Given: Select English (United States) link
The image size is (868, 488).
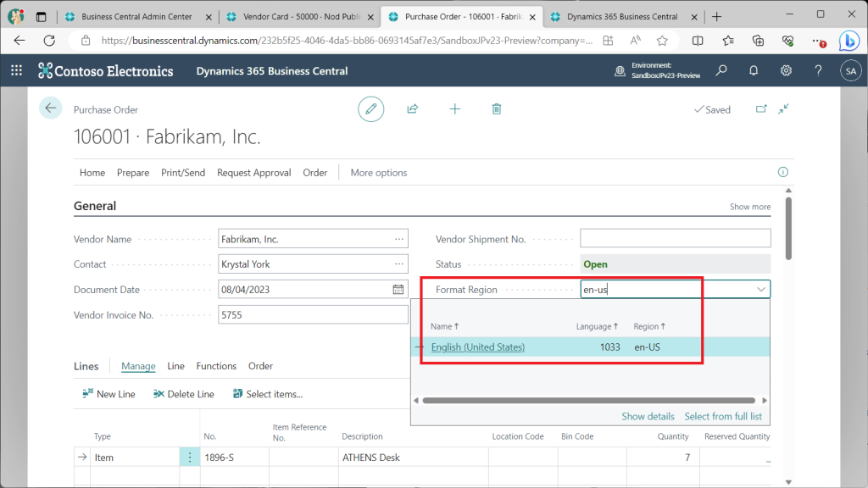Looking at the screenshot, I should [x=478, y=347].
